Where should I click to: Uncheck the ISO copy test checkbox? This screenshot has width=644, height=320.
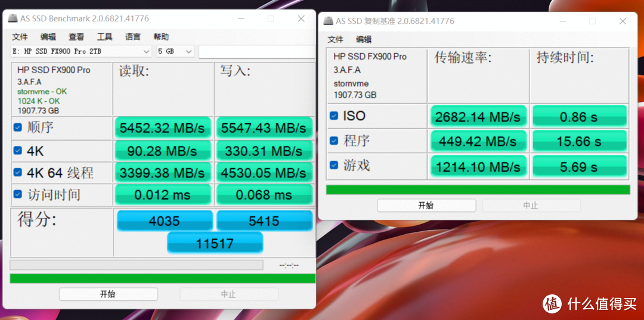tap(334, 116)
